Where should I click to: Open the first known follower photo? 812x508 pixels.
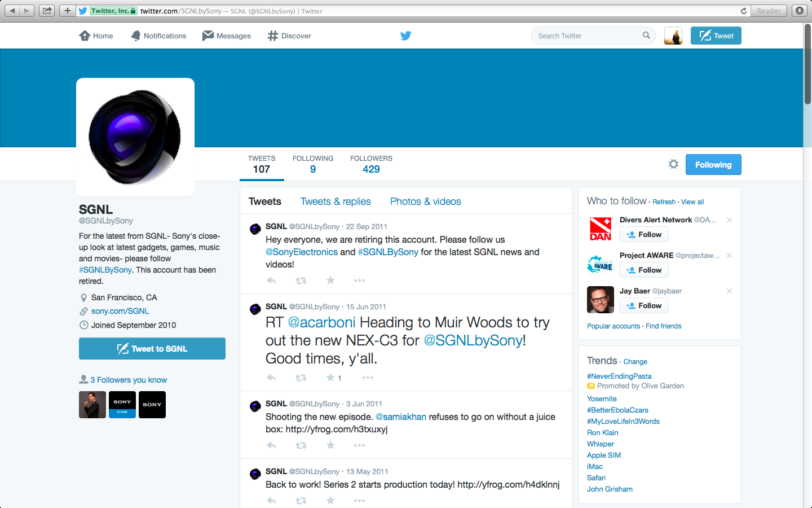coord(92,405)
